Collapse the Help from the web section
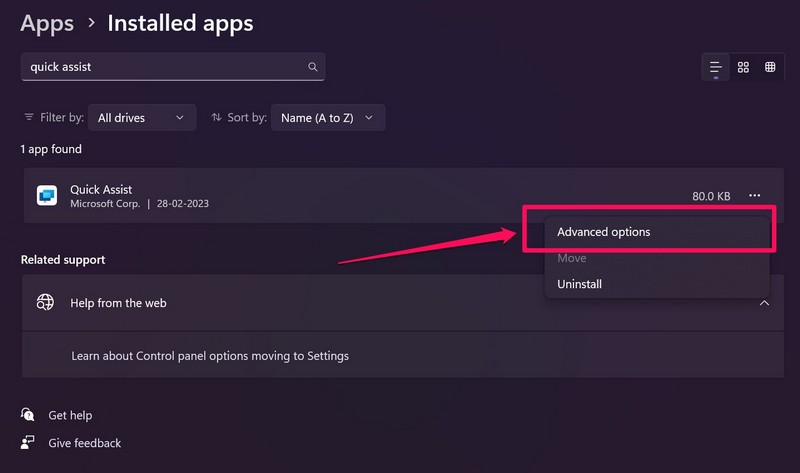 pos(765,303)
